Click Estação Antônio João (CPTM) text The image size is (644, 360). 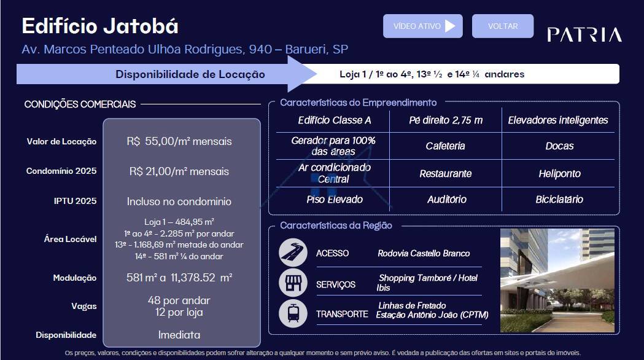[432, 315]
